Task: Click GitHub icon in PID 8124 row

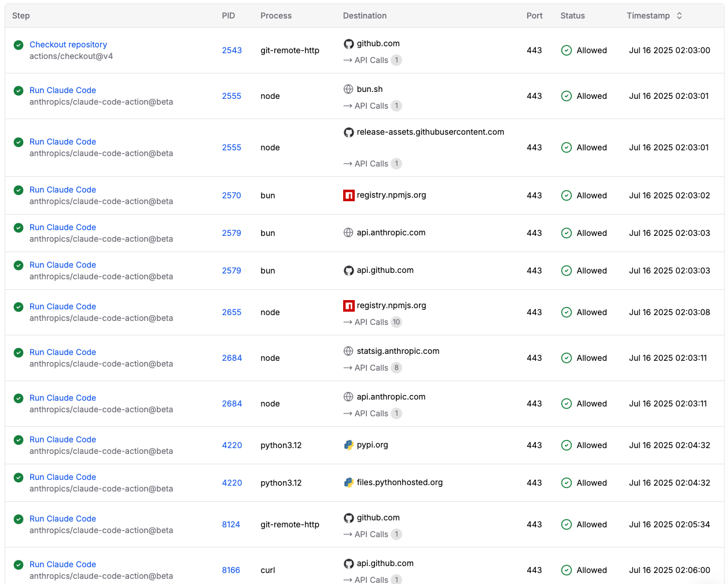Action: coord(348,518)
